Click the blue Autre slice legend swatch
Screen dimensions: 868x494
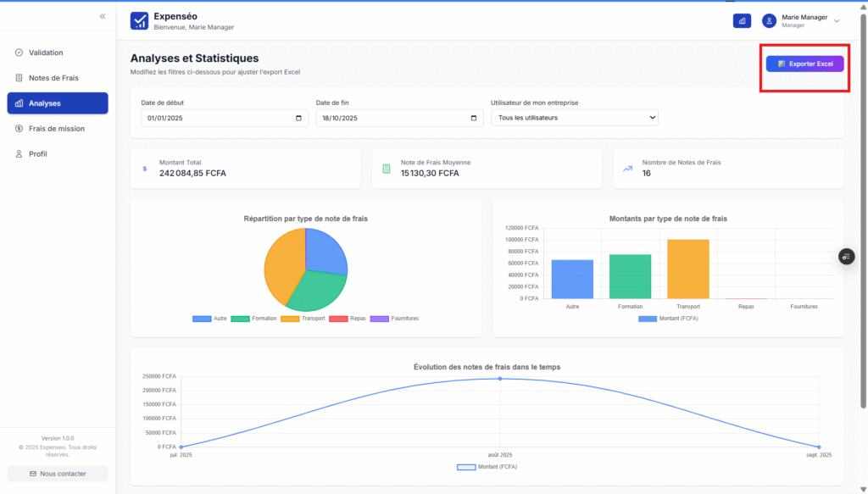[x=202, y=319]
